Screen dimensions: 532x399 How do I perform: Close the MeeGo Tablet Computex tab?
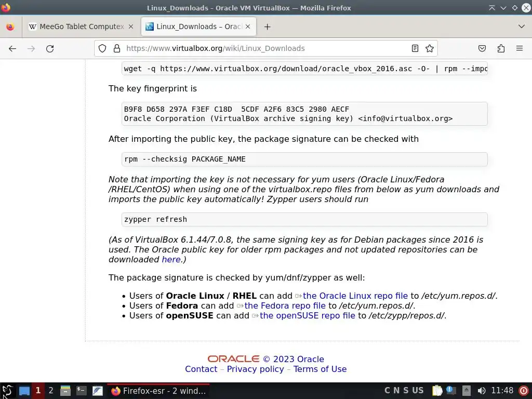[130, 26]
